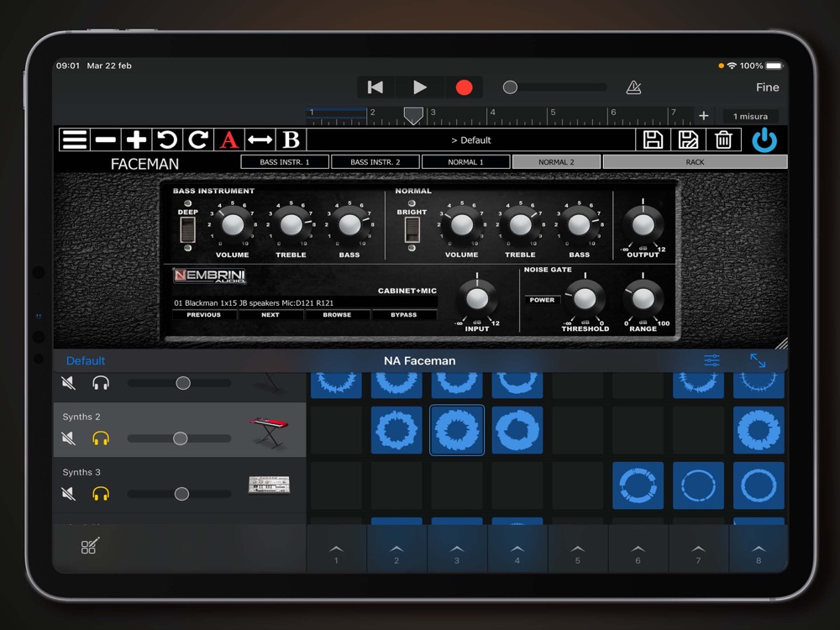Solo the Synths 3 track with headphones icon

pyautogui.click(x=101, y=493)
